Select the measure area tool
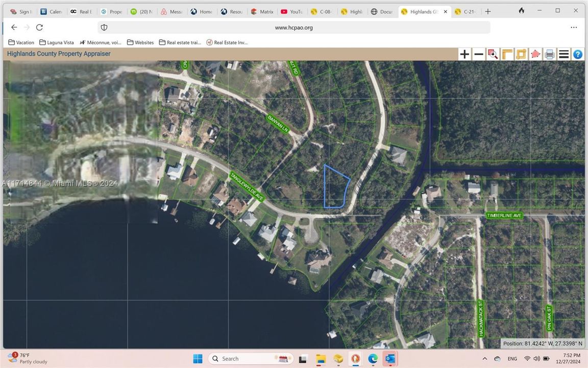This screenshot has width=588, height=368. pyautogui.click(x=521, y=54)
